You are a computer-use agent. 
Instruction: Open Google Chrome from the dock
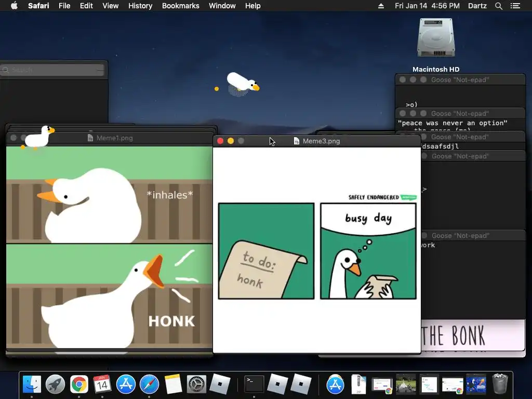pyautogui.click(x=79, y=384)
